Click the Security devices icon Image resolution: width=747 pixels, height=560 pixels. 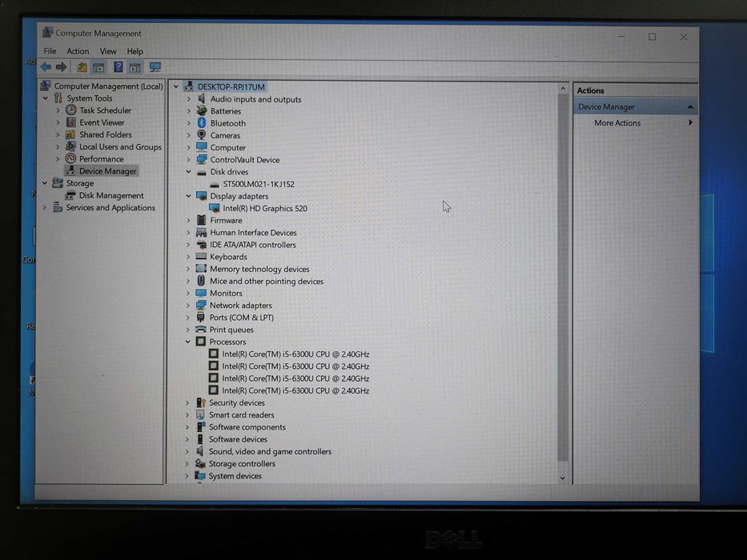point(201,402)
